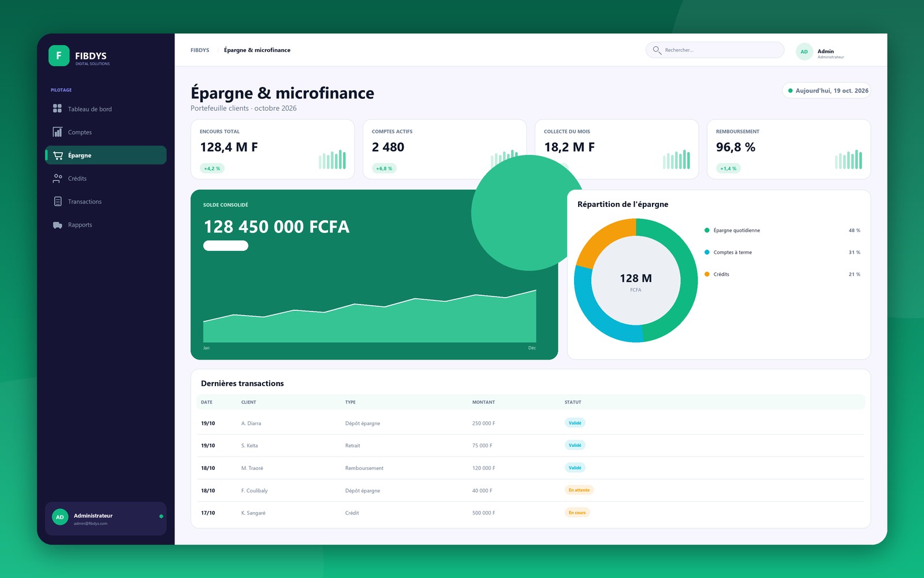Viewport: 924px width, 578px height.
Task: Click the Crédits orange legend dot
Action: (x=707, y=274)
